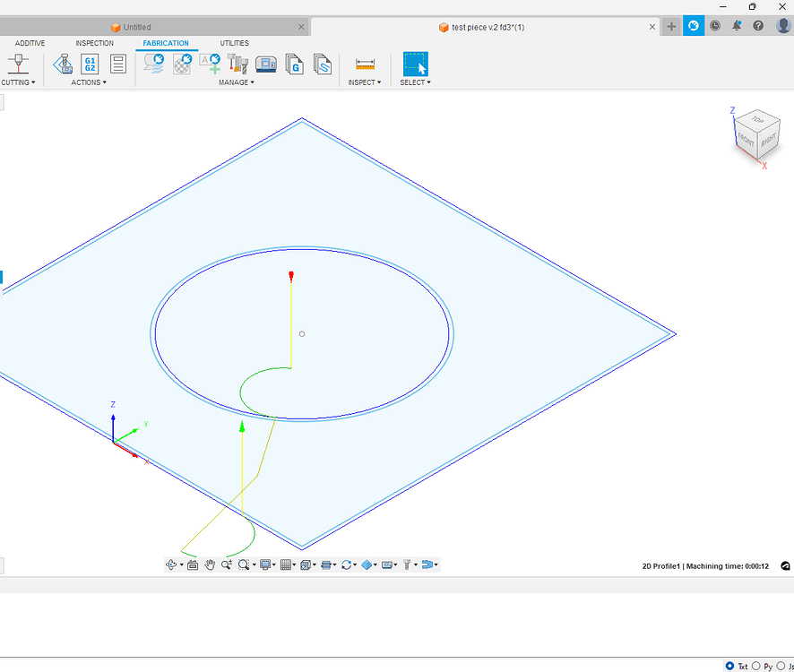Select the Py output radio button

755,666
